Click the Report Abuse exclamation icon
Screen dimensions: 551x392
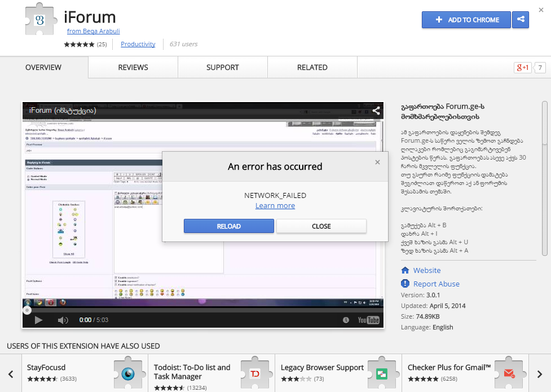click(x=405, y=283)
